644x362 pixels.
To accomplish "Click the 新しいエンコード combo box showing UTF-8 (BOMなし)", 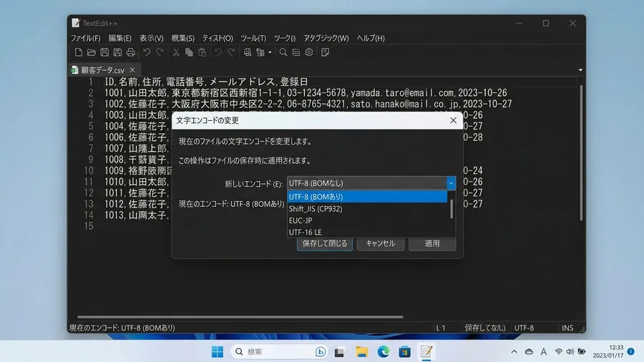I will point(371,183).
